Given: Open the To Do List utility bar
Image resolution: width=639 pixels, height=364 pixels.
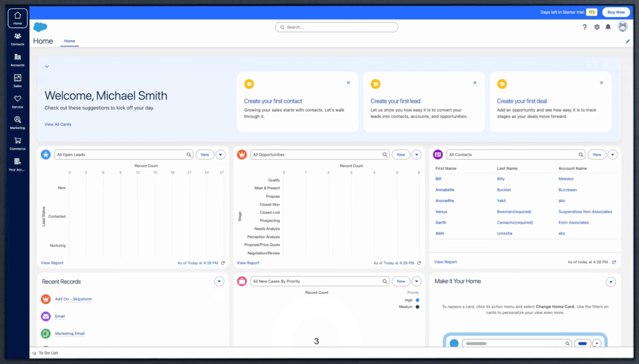Looking at the screenshot, I should (45, 353).
